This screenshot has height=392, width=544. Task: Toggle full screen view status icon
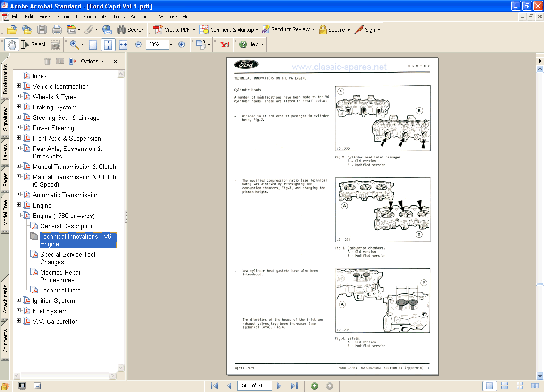(22, 385)
